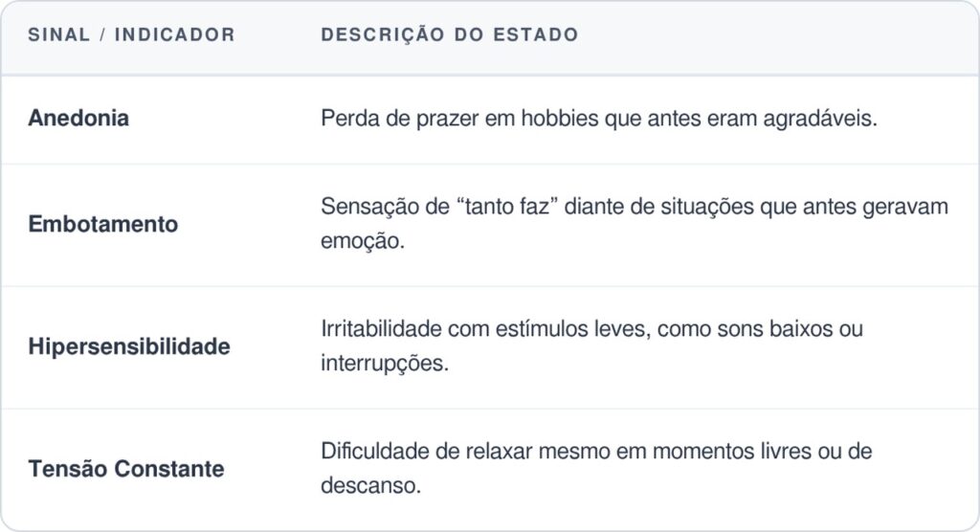Click the word "interrupções" in Hipersensibilidade's description
The height and width of the screenshot is (532, 980).
click(x=384, y=365)
